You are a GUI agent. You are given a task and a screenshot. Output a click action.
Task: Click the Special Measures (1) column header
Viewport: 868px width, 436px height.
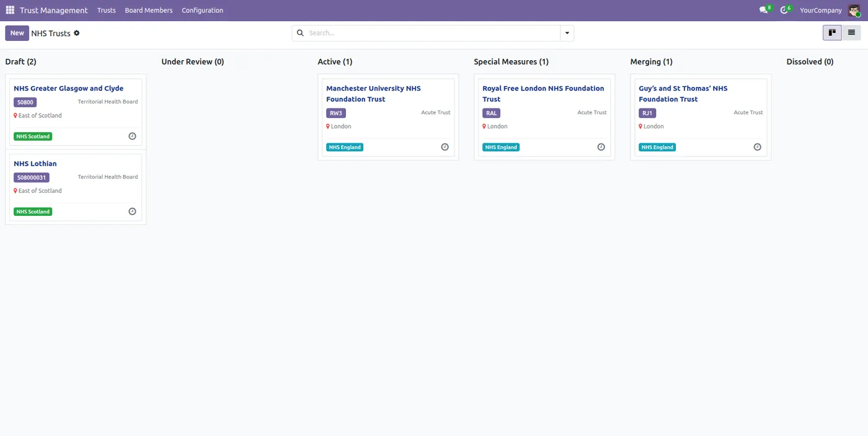511,61
